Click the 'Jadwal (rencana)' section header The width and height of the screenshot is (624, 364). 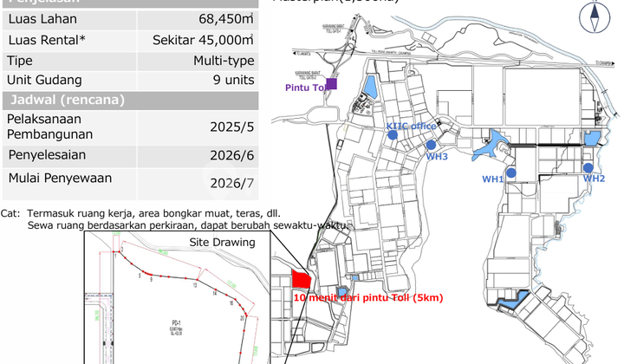click(x=68, y=100)
